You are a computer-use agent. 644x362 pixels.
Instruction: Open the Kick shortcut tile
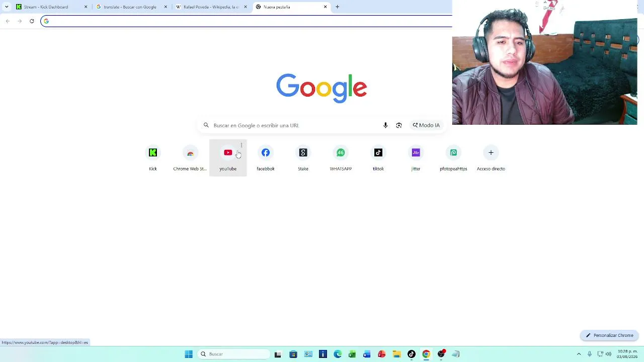coord(153,158)
